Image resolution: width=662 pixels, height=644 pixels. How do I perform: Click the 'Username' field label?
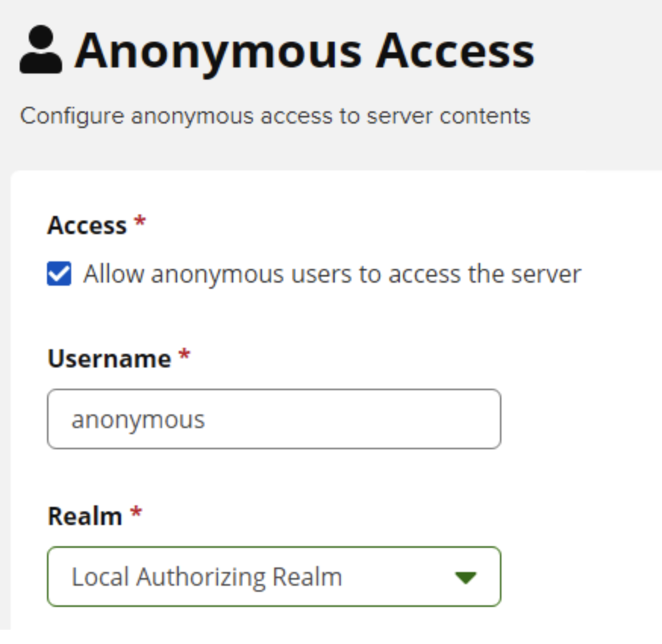pyautogui.click(x=109, y=358)
